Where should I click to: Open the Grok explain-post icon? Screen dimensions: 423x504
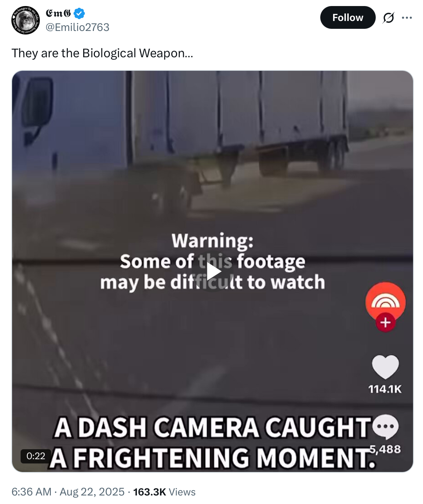(x=388, y=17)
